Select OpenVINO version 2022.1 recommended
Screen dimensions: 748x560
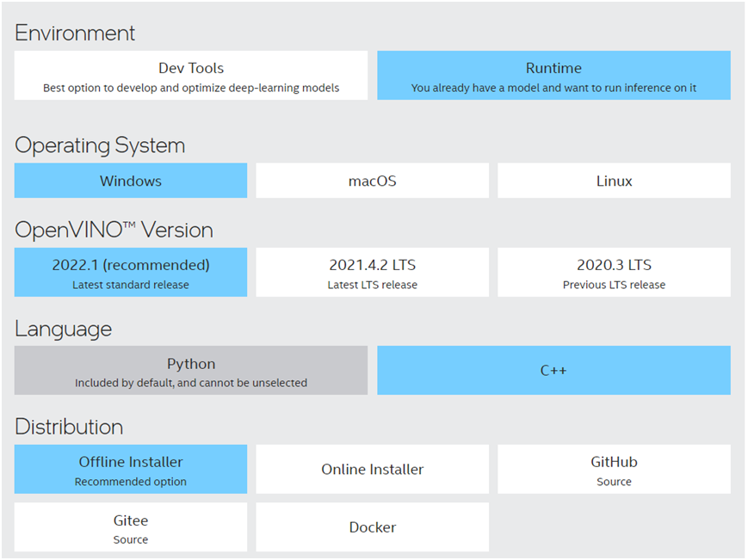(130, 272)
